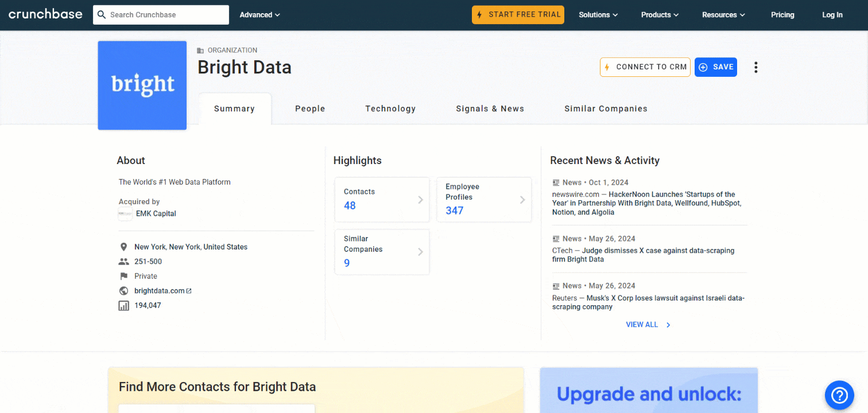Click the people icon next to 251-500
868x413 pixels.
[x=123, y=262]
